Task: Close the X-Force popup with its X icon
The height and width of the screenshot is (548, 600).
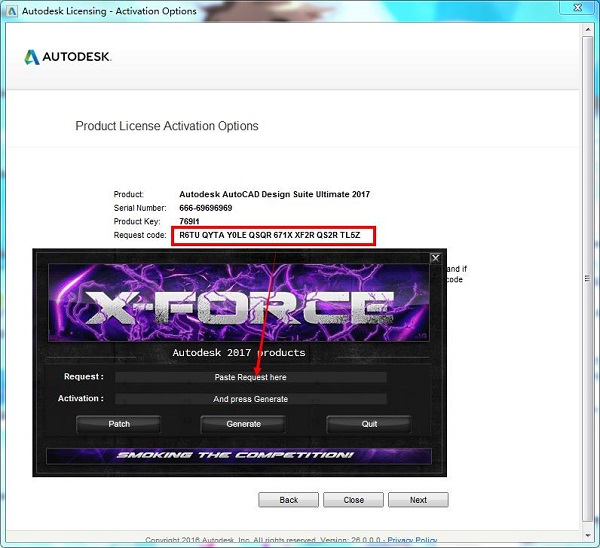Action: [435, 258]
